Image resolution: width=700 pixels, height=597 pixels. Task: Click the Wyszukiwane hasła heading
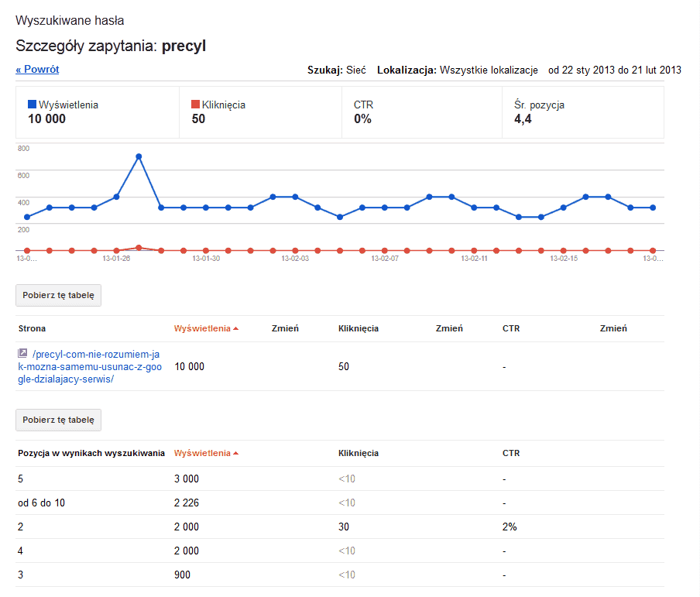(x=70, y=21)
